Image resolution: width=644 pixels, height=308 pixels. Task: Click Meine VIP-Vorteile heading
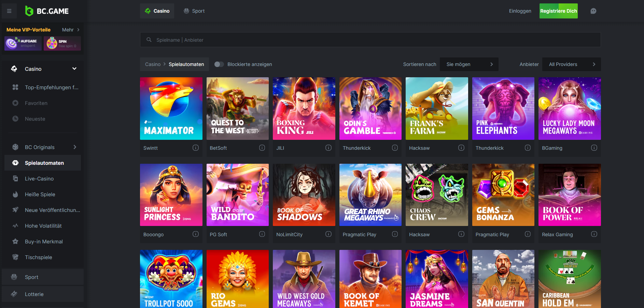coord(28,30)
